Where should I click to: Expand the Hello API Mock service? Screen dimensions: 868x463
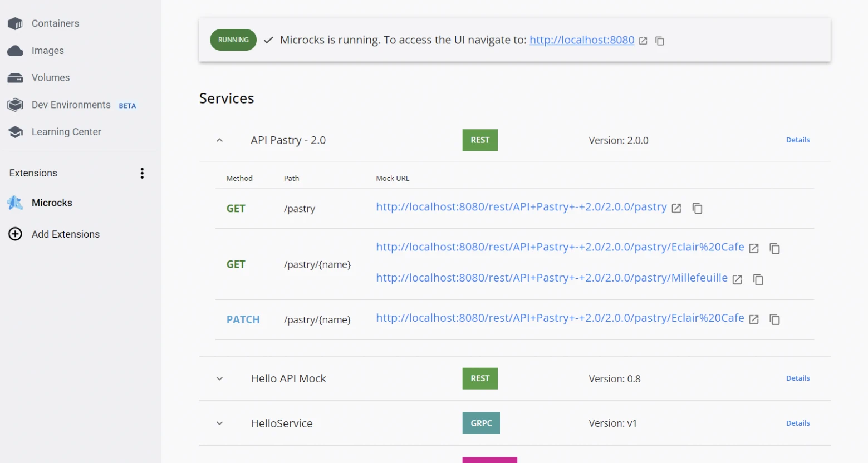click(219, 378)
